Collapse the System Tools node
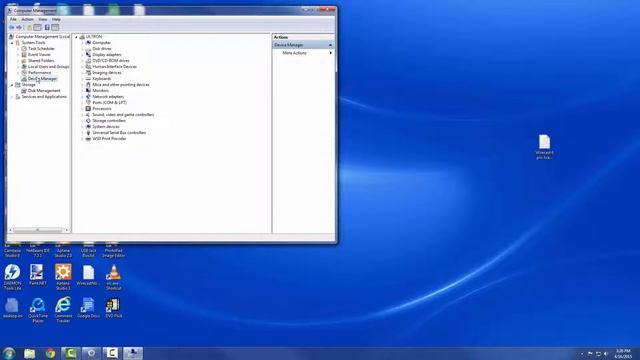Image resolution: width=640 pixels, height=360 pixels. (x=12, y=43)
